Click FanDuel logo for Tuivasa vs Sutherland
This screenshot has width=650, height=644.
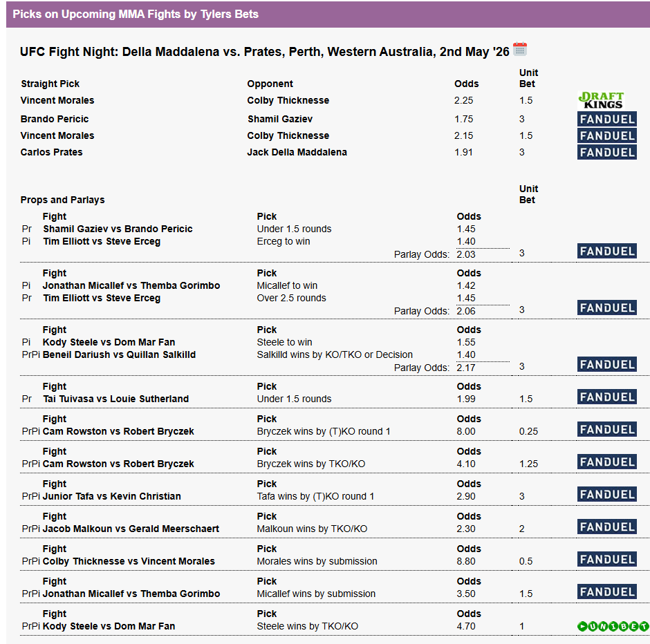[x=607, y=397]
